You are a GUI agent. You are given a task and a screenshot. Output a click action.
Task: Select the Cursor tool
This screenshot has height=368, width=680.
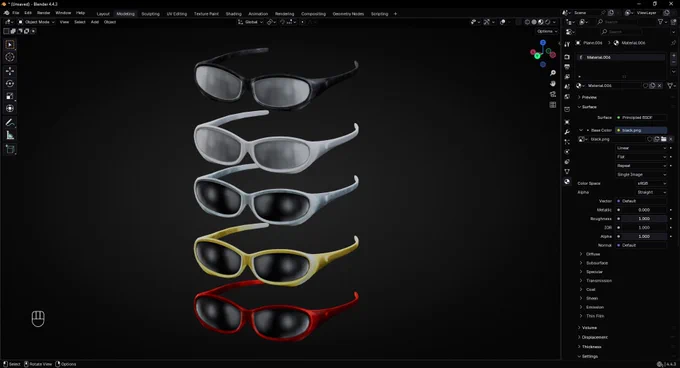(10, 57)
